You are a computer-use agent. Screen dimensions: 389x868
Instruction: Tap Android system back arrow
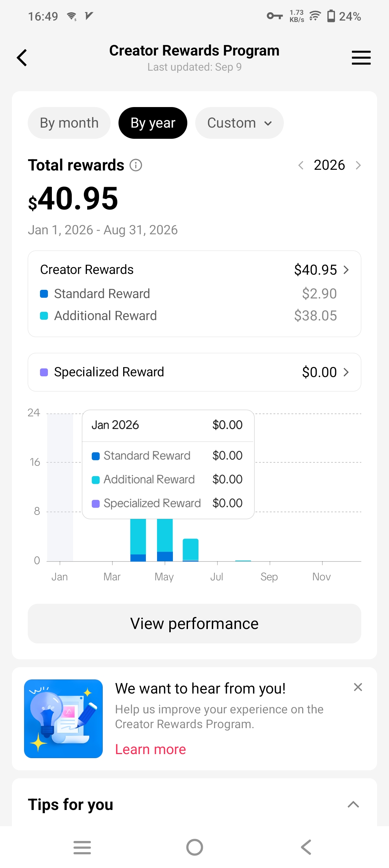tap(306, 847)
